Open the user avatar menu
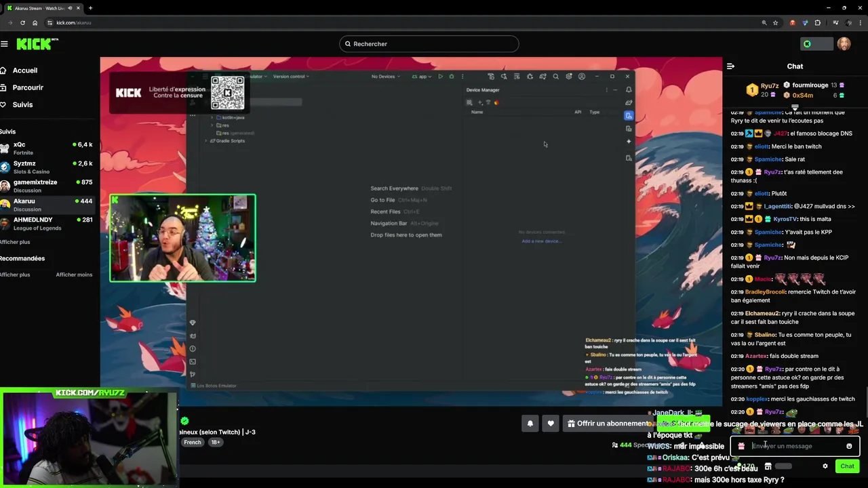868x488 pixels. point(844,44)
